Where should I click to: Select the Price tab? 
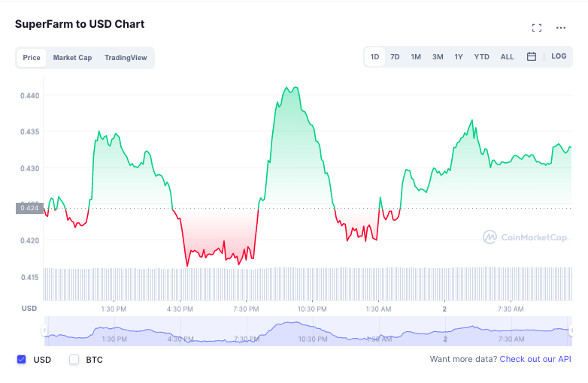pos(32,58)
